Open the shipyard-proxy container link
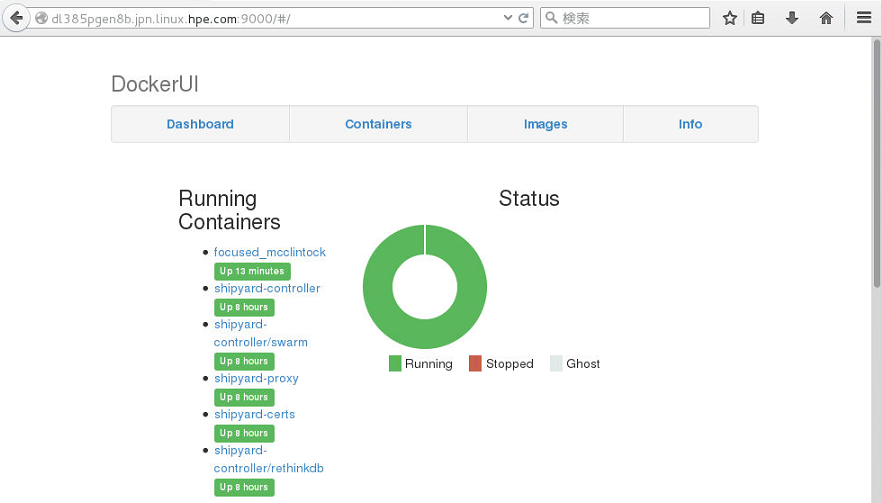Viewport: 881px width, 503px height. click(x=256, y=378)
